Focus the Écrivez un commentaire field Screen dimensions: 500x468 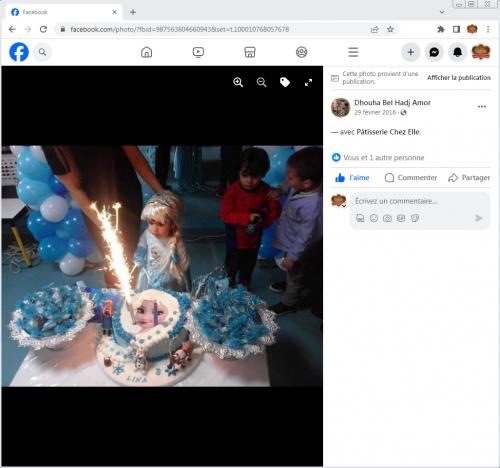pos(396,201)
